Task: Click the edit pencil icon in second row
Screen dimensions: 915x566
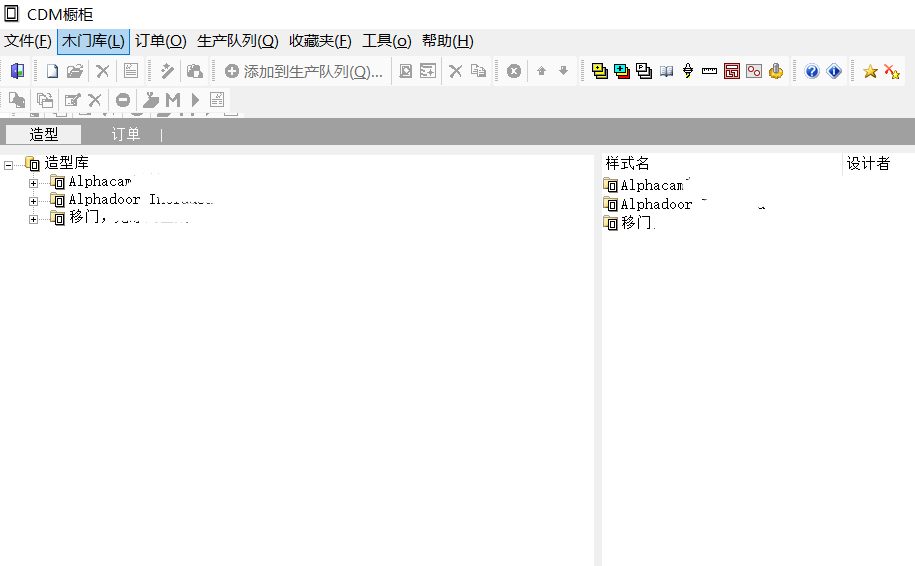Action: tap(72, 100)
